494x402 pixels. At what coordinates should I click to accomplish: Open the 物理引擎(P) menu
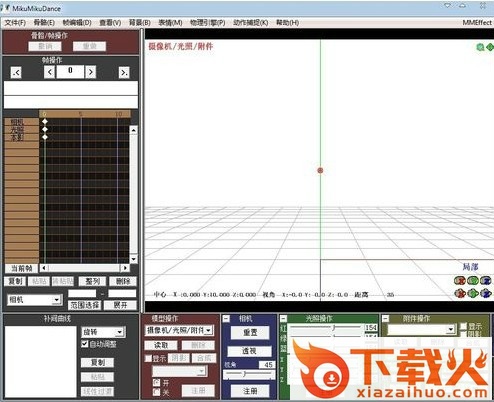tap(207, 23)
